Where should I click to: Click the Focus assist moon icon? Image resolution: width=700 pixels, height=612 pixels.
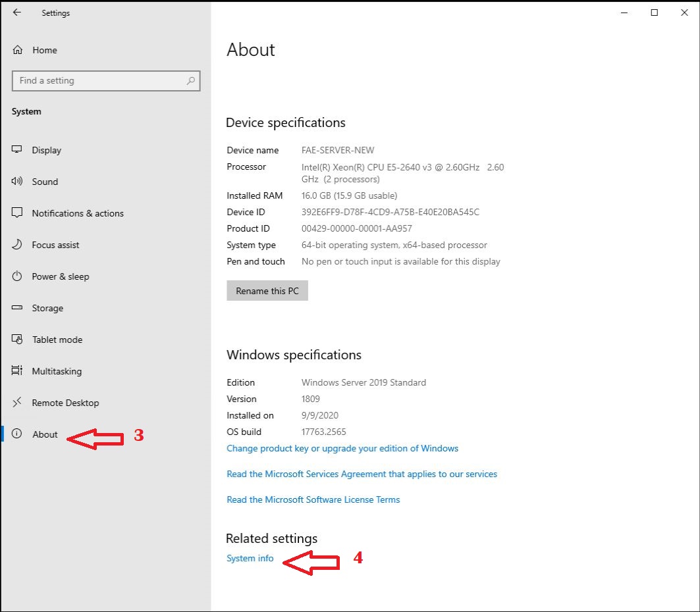17,244
